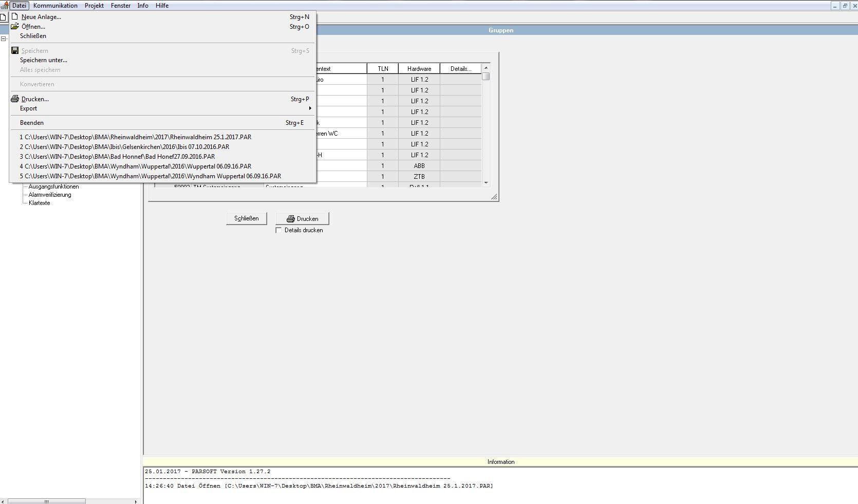This screenshot has height=504, width=858.
Task: Click the ABB hardware cell
Action: coord(419,166)
